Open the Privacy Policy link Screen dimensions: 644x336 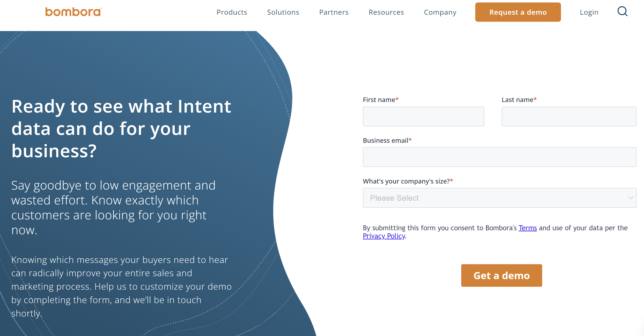384,236
